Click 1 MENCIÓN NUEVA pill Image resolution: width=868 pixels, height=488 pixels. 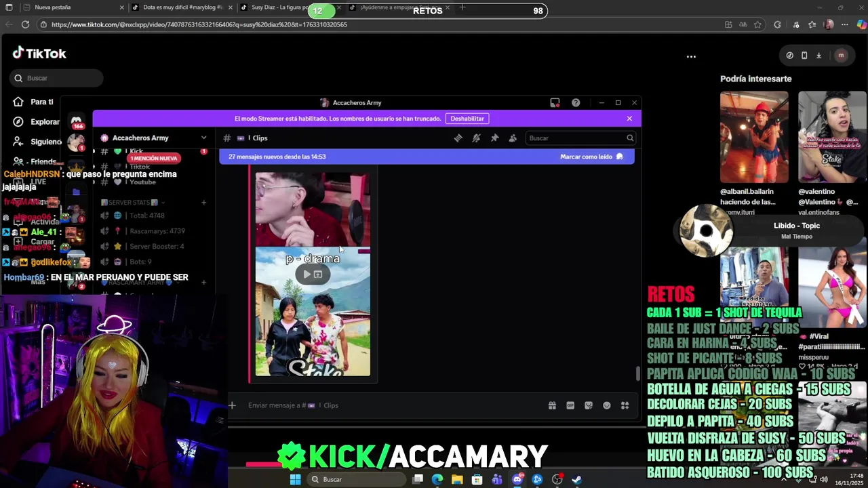pos(154,158)
